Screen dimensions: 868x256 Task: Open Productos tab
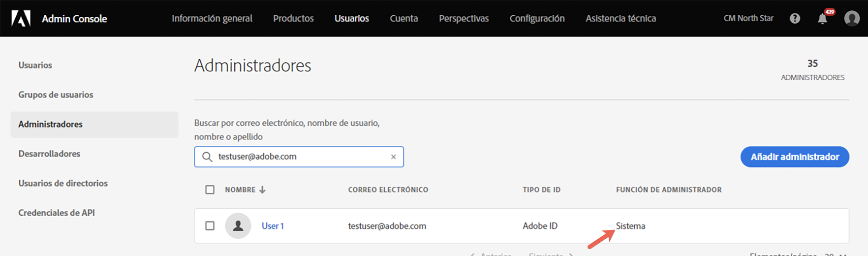[x=293, y=18]
